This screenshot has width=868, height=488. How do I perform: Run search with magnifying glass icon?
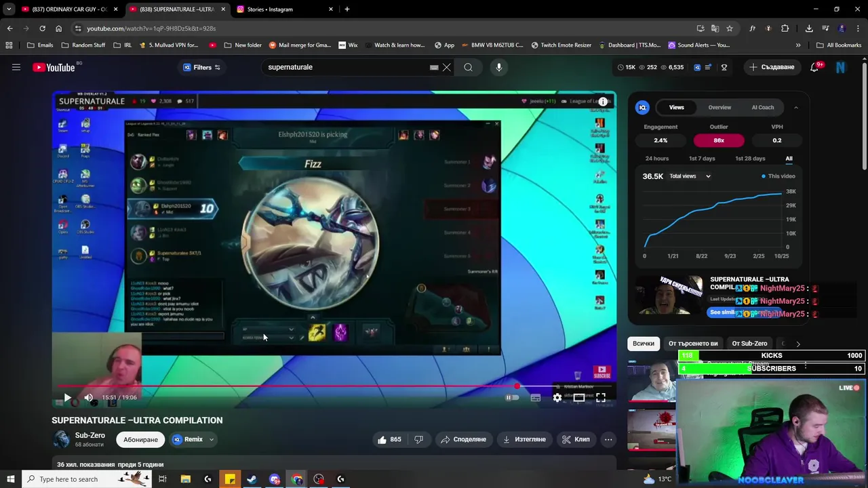(x=468, y=67)
